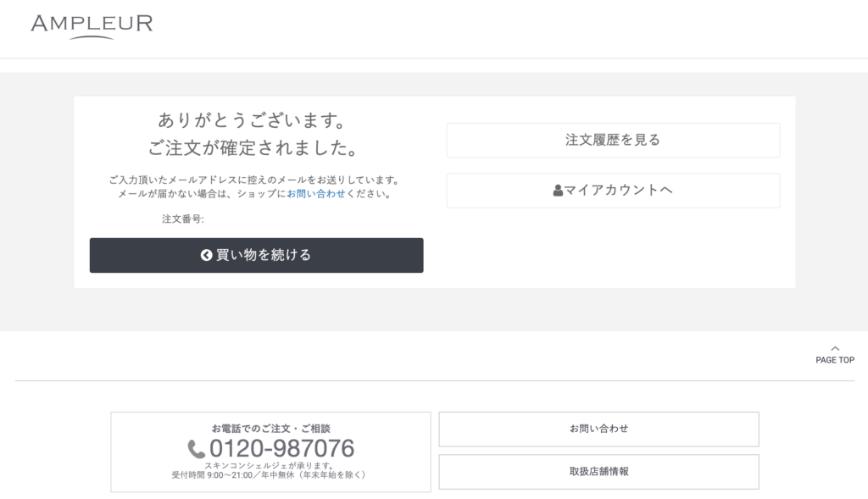Screen dimensions: 868x499
Task: Click the ご注文が確定されました confirmation line
Action: (x=253, y=147)
